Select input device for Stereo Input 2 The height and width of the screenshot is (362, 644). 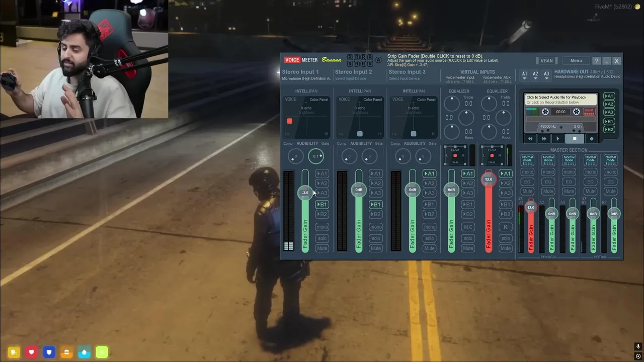pos(351,78)
